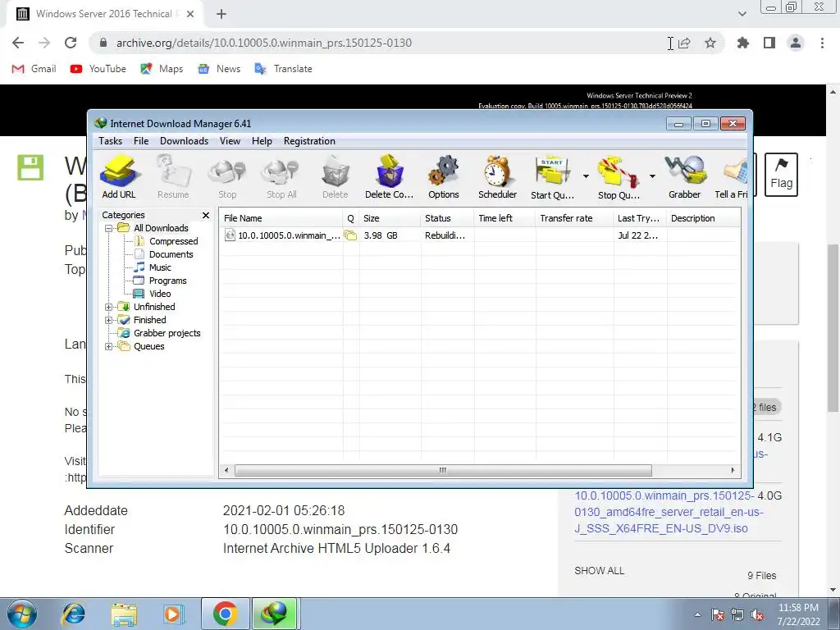Image resolution: width=840 pixels, height=630 pixels.
Task: Expand the Unfinished category node
Action: click(x=109, y=307)
